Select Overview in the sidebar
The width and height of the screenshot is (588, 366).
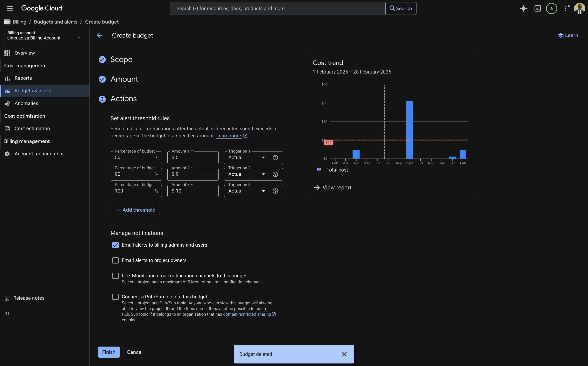click(x=24, y=53)
